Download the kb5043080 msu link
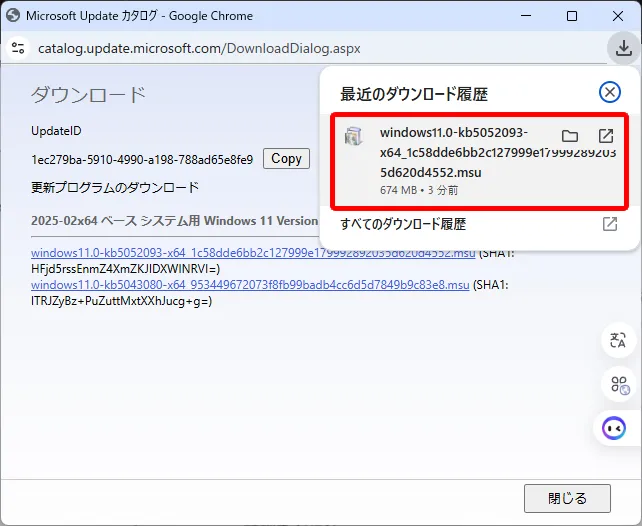The height and width of the screenshot is (526, 642). pyautogui.click(x=250, y=285)
